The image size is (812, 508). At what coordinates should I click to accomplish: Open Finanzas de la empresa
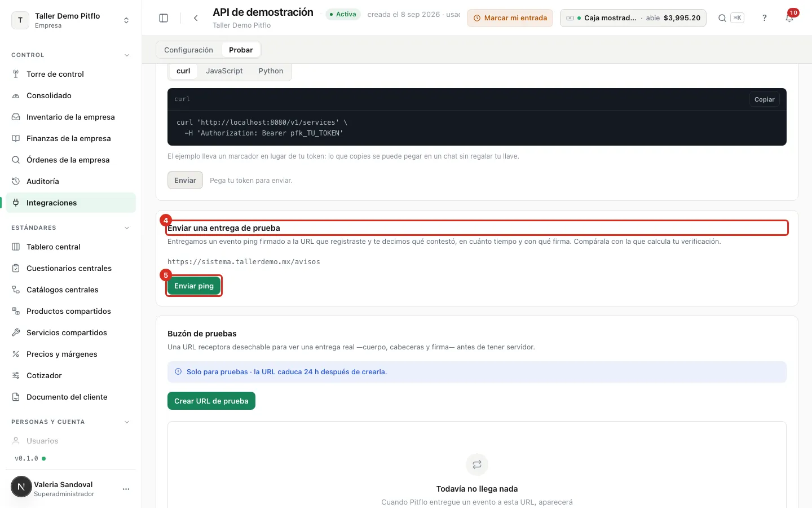70,138
